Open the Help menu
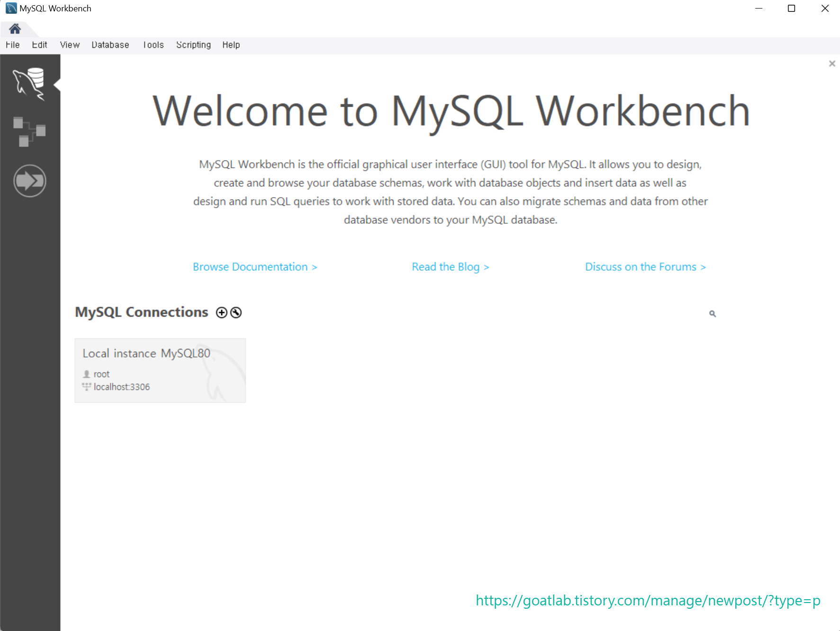The width and height of the screenshot is (840, 631). [231, 45]
